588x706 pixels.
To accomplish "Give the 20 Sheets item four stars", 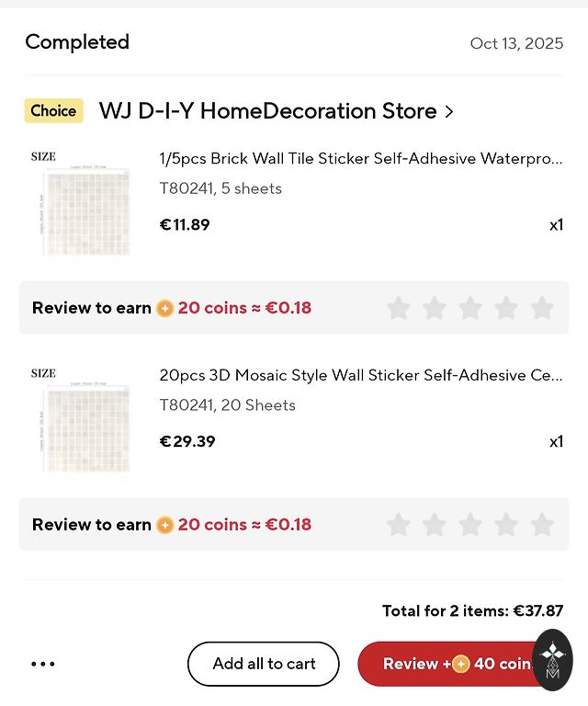I will pos(506,525).
